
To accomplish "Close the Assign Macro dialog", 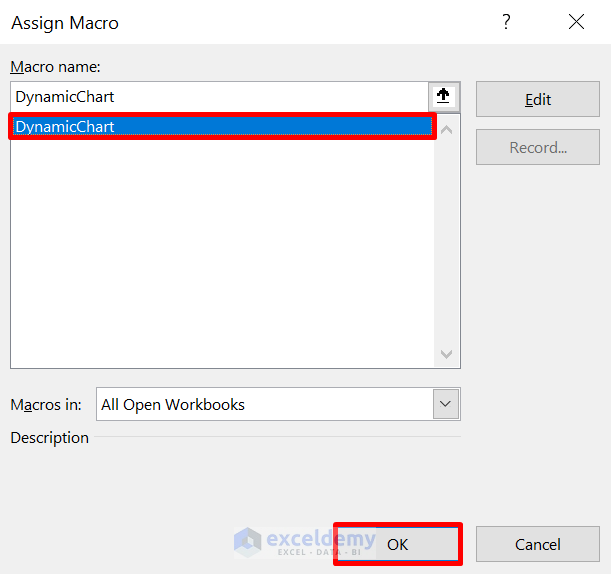I will [x=576, y=22].
